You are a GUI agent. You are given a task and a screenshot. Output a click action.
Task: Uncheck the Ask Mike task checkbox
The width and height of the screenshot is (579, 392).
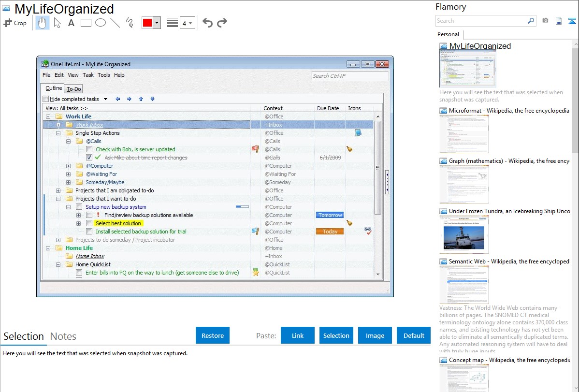click(x=89, y=158)
